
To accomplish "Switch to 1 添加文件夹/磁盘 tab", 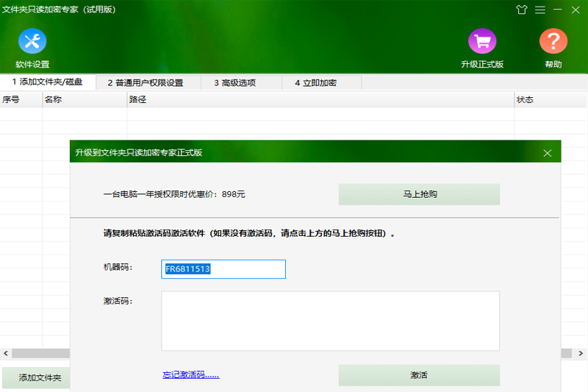I will [x=48, y=82].
